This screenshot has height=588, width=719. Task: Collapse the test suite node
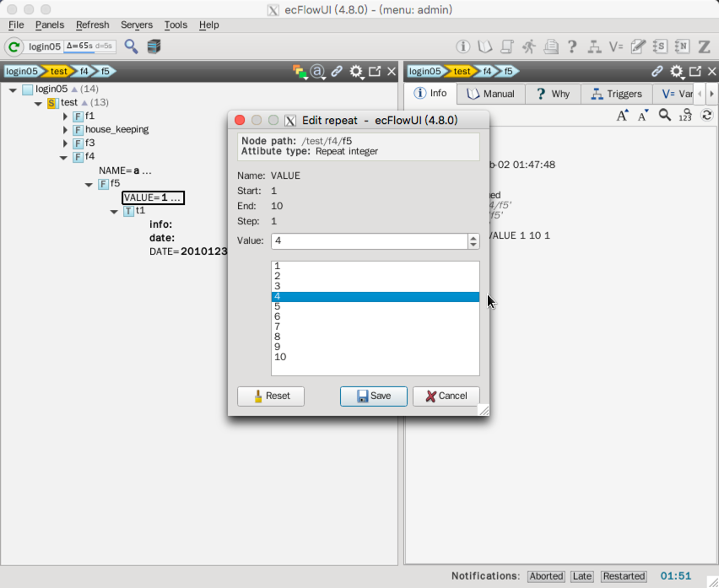click(x=38, y=104)
